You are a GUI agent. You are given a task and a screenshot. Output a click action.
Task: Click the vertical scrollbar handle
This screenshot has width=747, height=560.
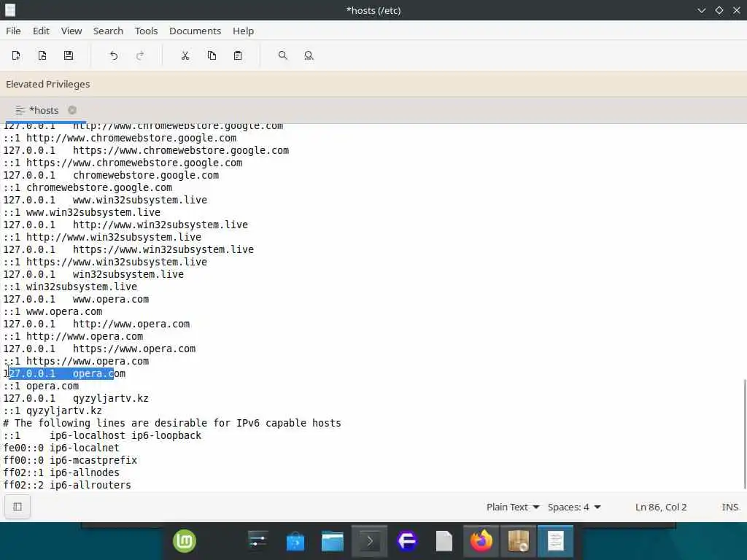745,433
